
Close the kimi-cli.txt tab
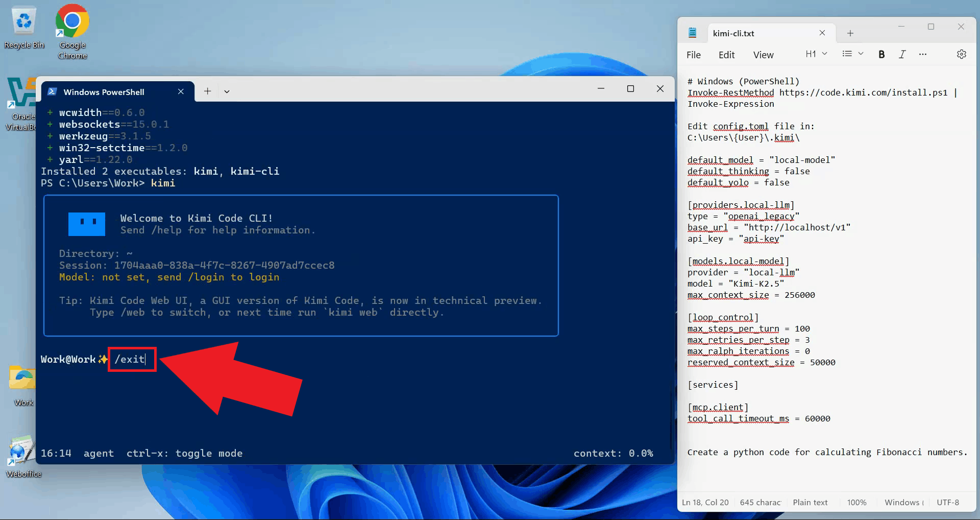pyautogui.click(x=822, y=33)
